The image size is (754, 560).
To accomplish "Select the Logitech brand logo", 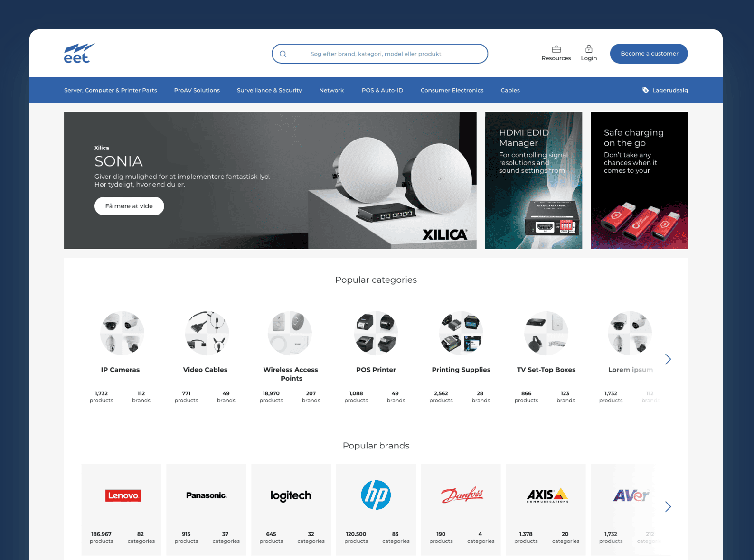I will [291, 495].
